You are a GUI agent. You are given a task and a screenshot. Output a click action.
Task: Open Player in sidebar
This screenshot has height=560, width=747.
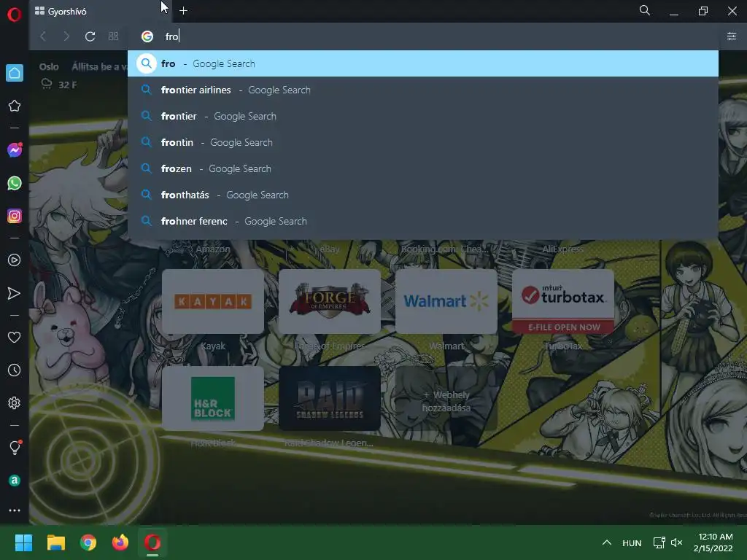pos(15,260)
